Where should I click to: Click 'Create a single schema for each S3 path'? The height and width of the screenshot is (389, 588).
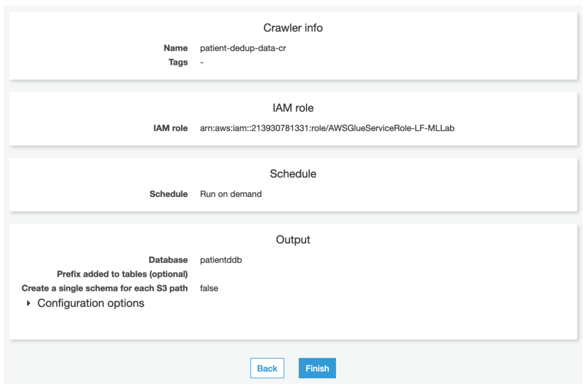(x=105, y=288)
